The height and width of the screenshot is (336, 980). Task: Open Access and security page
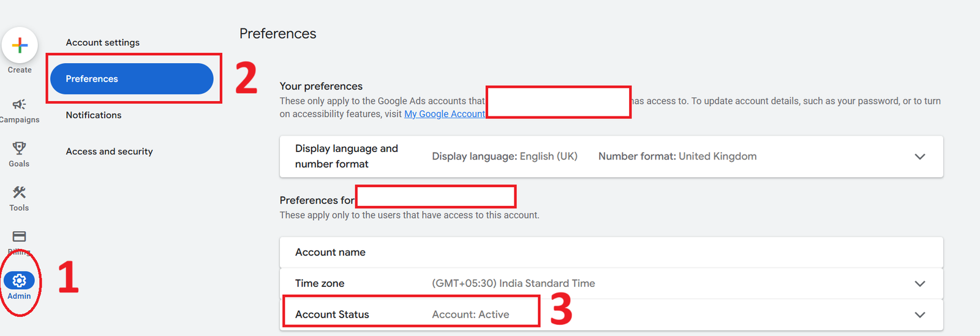click(x=109, y=151)
